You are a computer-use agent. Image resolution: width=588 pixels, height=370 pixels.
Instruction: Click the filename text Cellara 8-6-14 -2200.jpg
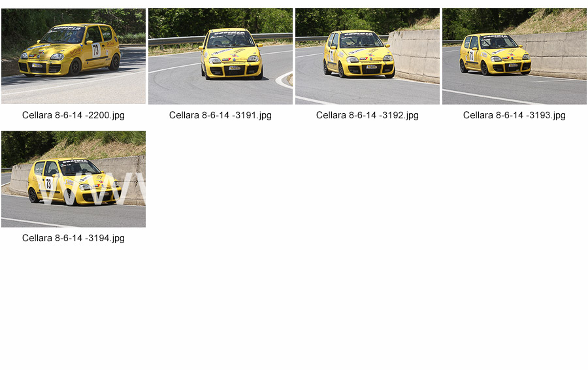tap(73, 115)
